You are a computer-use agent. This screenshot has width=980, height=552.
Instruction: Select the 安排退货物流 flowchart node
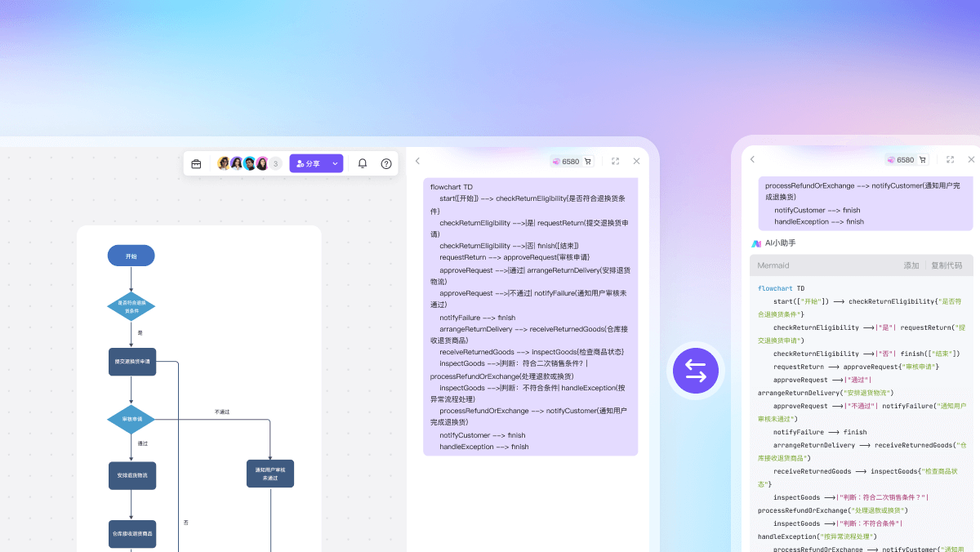[x=132, y=475]
